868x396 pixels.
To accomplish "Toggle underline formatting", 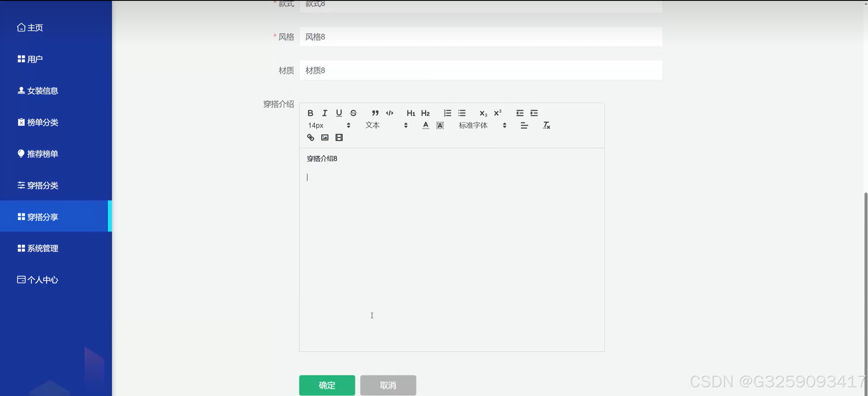I will coord(339,113).
